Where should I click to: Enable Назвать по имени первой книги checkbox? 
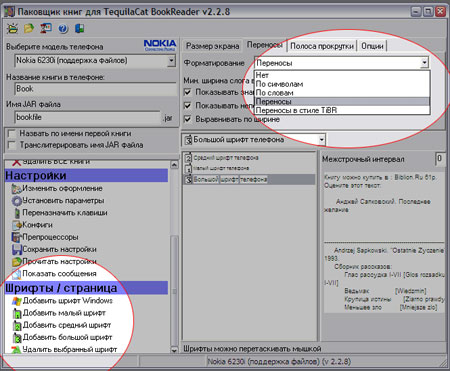click(x=12, y=134)
